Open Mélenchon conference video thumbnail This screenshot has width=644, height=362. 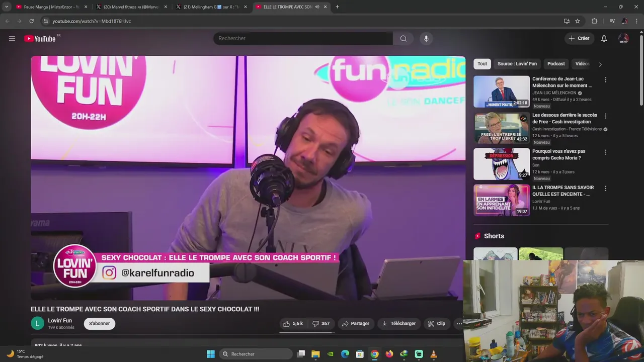tap(502, 92)
